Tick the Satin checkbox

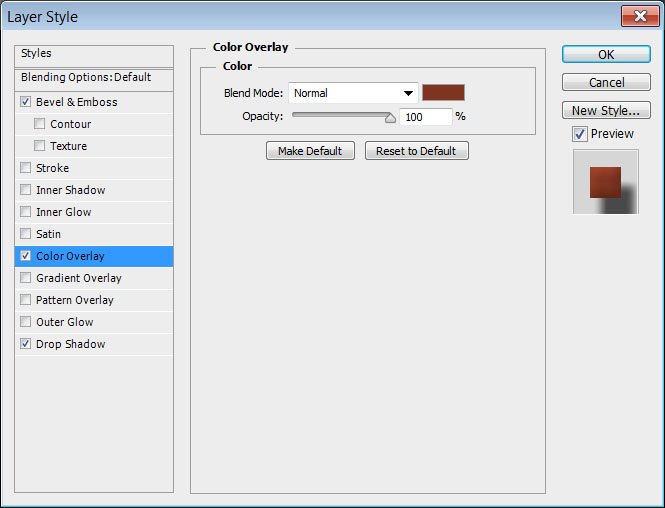(x=25, y=234)
